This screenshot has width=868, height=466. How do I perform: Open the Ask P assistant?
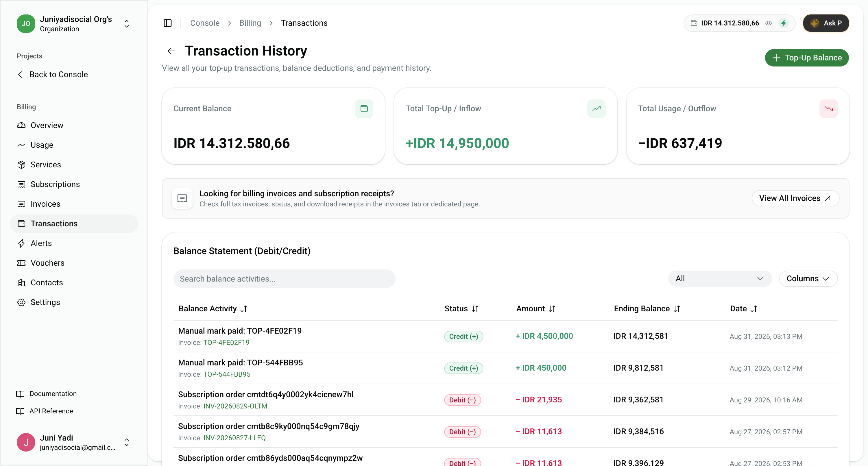click(x=826, y=23)
